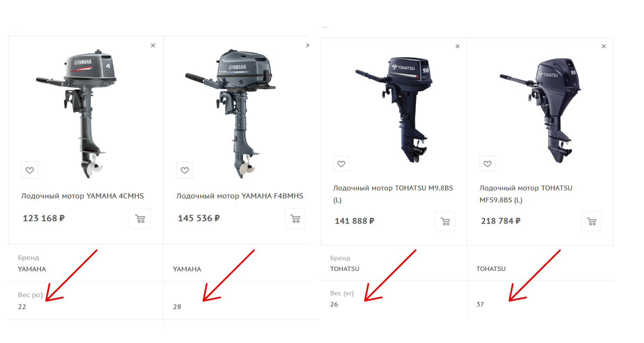644x343 pixels.
Task: Add YAMAHA 4CMHS to favorites with heart icon
Action: tap(30, 170)
